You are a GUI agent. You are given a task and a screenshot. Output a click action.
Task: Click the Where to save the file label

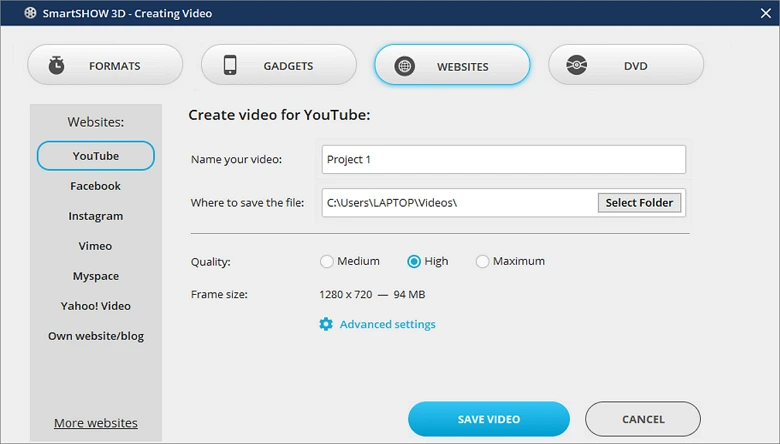247,203
